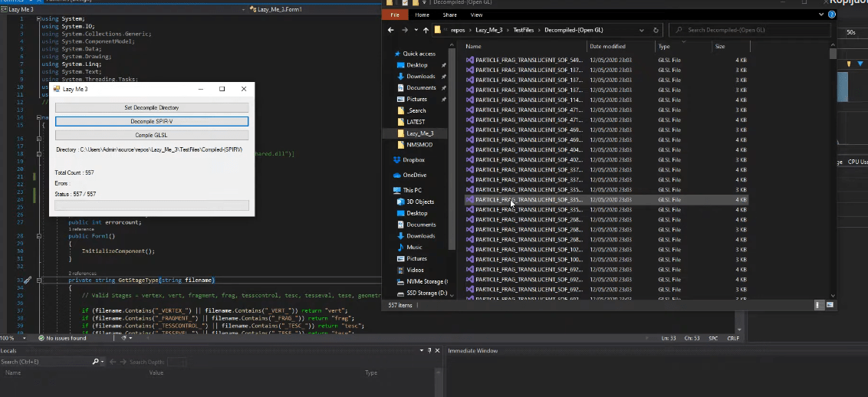The image size is (868, 397).
Task: Open the File tab in Explorer
Action: pyautogui.click(x=395, y=15)
